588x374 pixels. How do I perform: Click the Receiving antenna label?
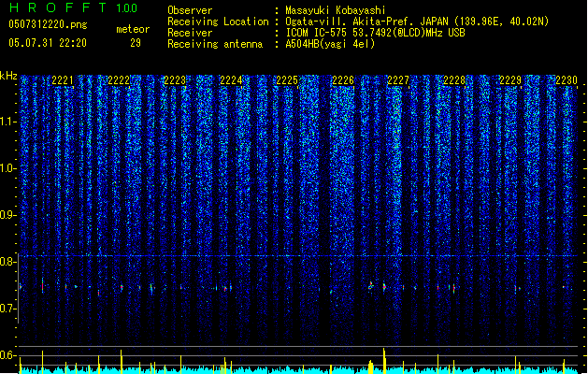215,44
